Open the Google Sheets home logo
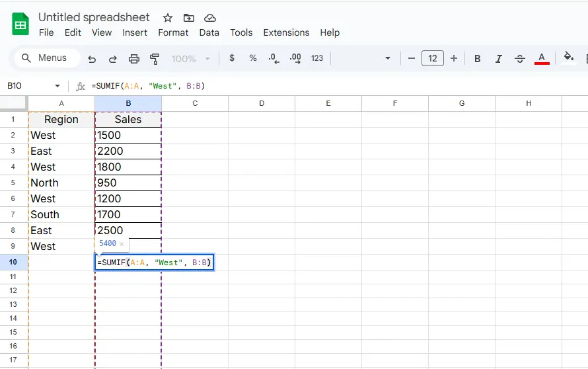 coord(20,24)
